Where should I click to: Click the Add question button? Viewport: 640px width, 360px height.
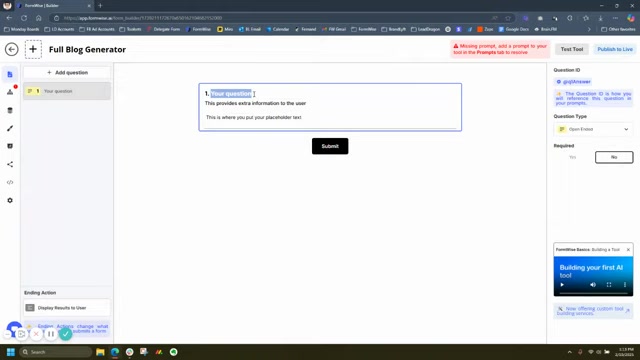pyautogui.click(x=67, y=73)
